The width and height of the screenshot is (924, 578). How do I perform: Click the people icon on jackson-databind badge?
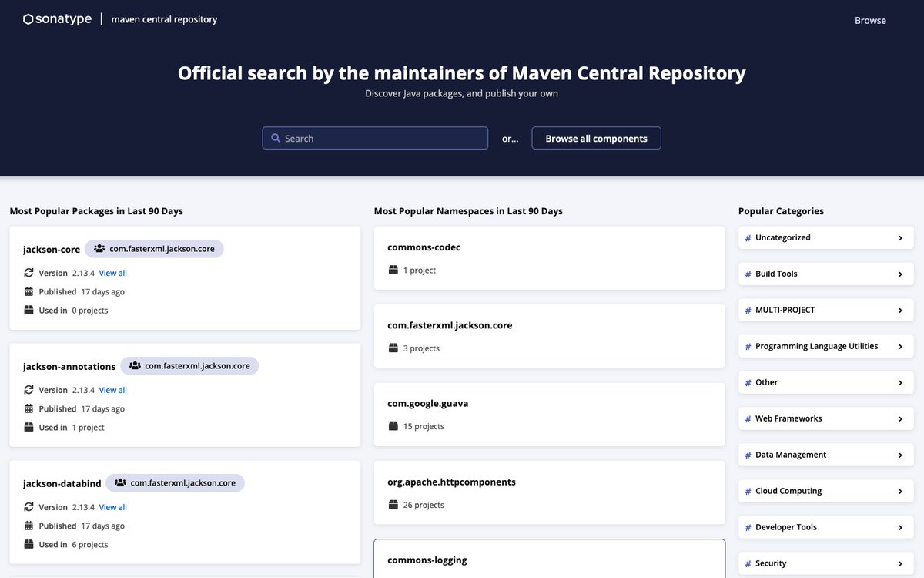120,483
